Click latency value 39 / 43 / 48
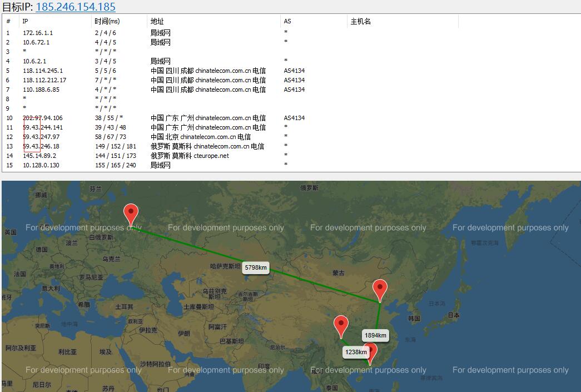 pos(111,127)
